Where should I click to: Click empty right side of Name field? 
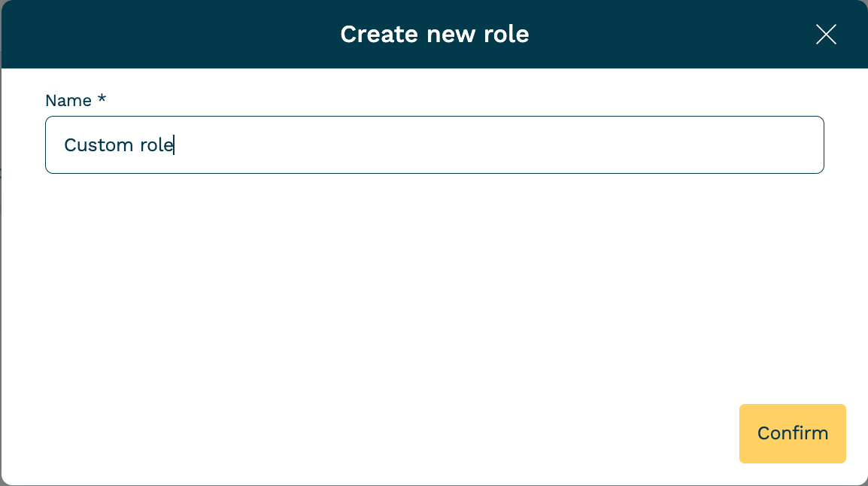coord(602,144)
